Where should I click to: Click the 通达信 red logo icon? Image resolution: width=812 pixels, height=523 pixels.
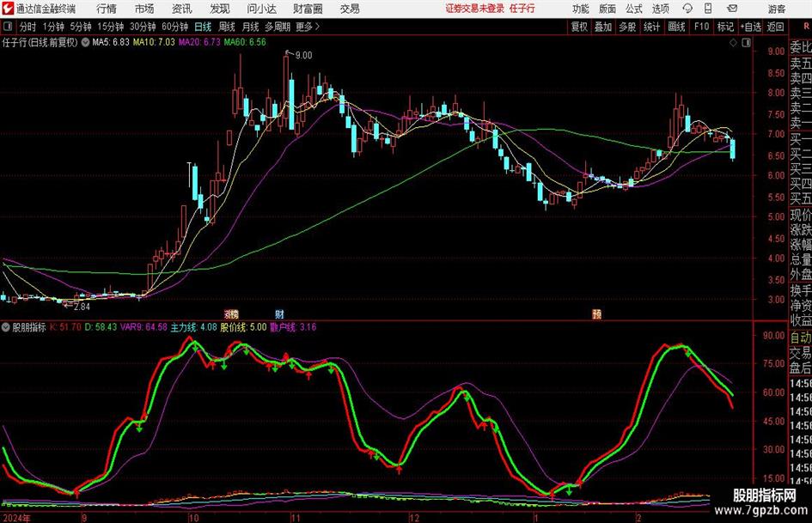pos(7,9)
